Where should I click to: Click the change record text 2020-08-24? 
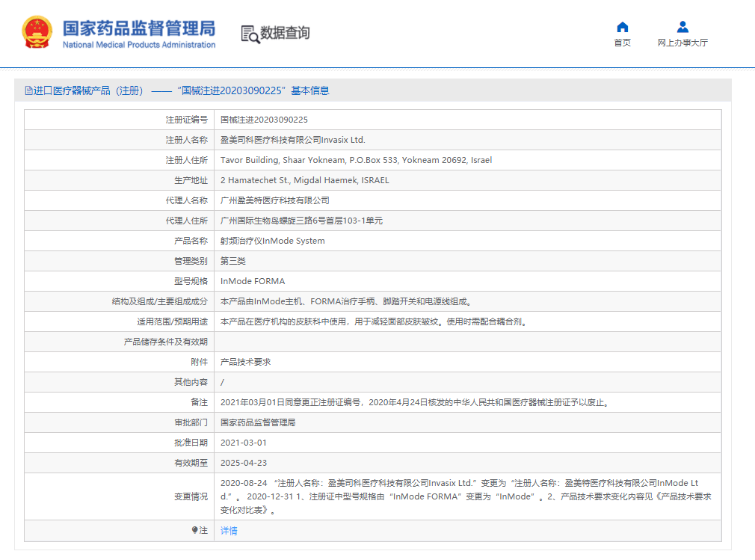[x=466, y=496]
